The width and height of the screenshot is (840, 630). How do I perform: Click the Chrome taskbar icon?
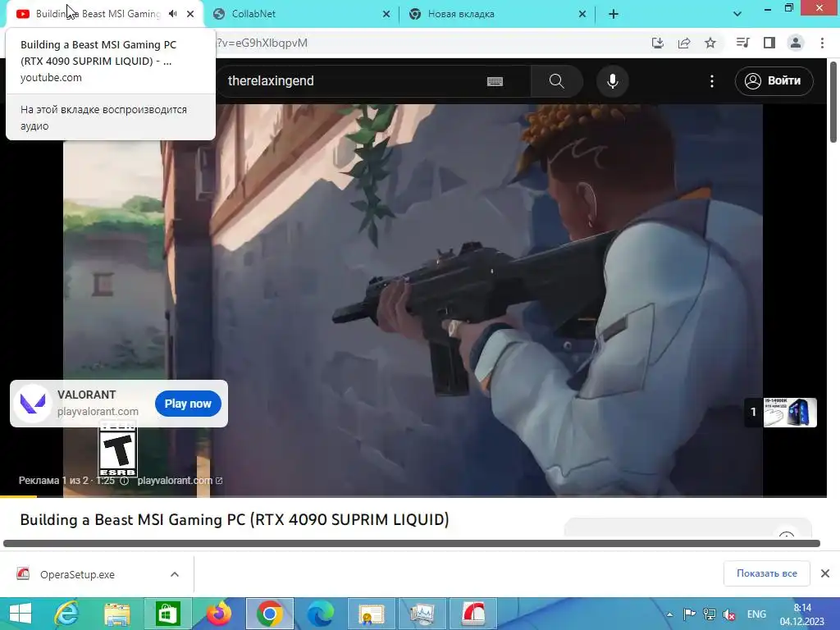coord(269,614)
